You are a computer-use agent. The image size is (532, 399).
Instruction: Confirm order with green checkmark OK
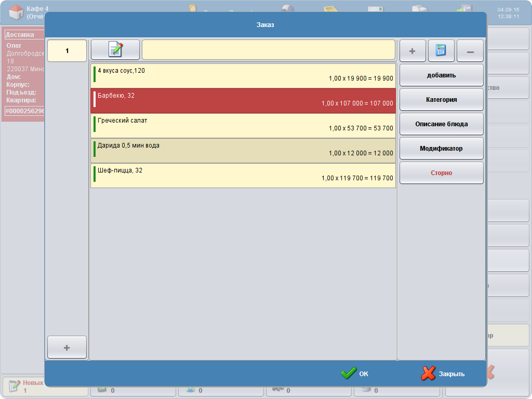coord(354,374)
